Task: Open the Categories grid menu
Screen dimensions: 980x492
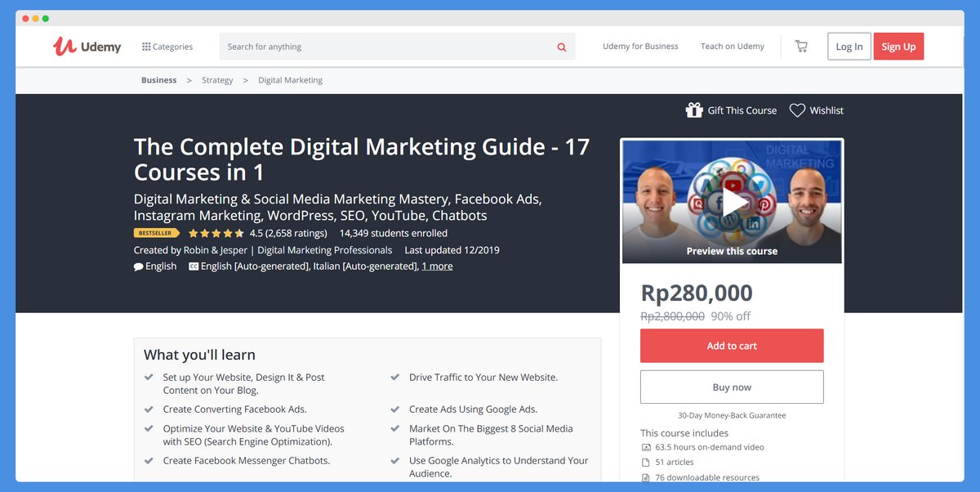Action: [x=167, y=47]
